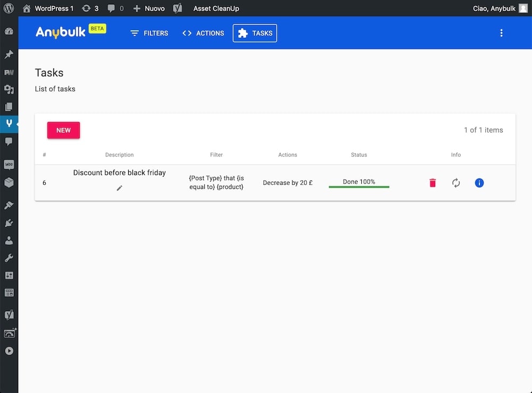The height and width of the screenshot is (393, 532).
Task: Open the active Anybulk sidebar icon
Action: click(x=9, y=124)
